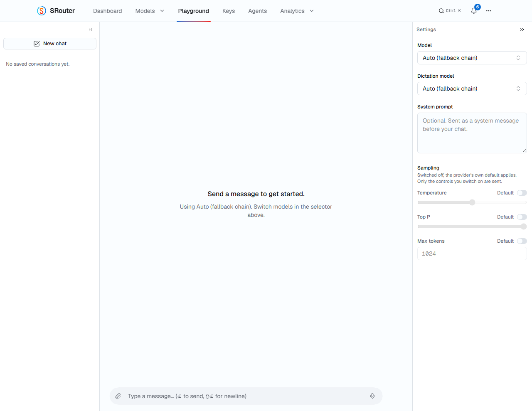The width and height of the screenshot is (532, 411).
Task: Adjust the Top P slider
Action: pos(472,226)
